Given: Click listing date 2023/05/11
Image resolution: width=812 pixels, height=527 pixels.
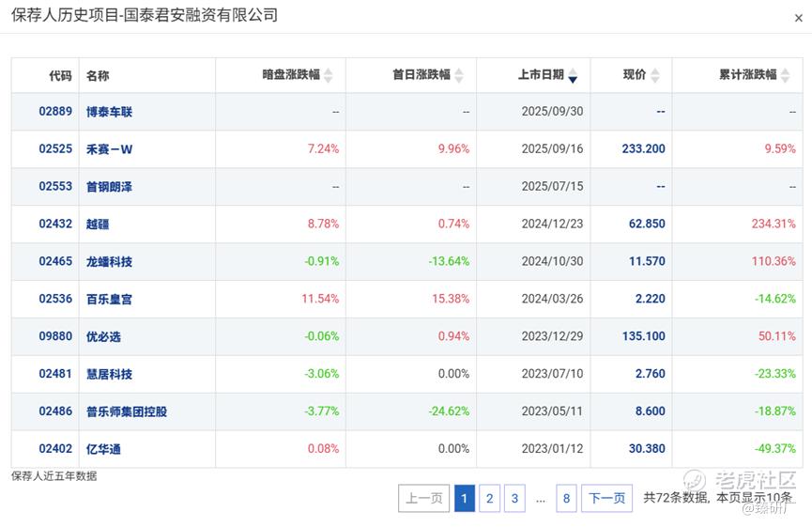Looking at the screenshot, I should pyautogui.click(x=552, y=411).
